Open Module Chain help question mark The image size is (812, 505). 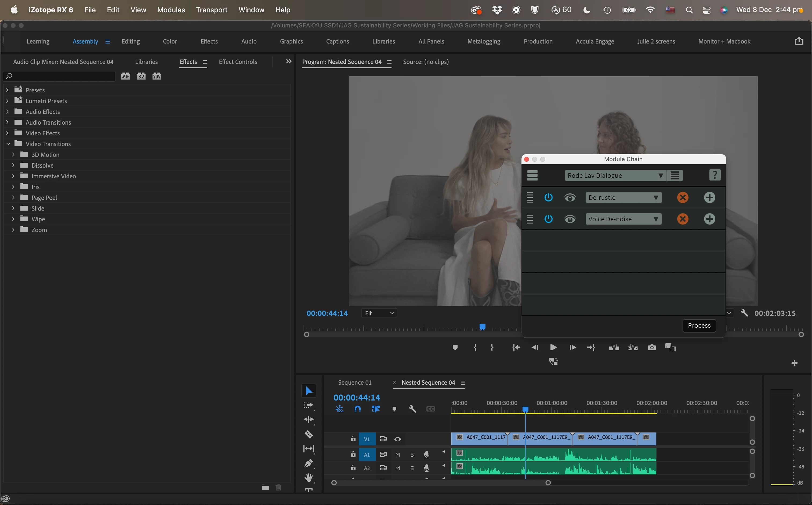point(715,175)
